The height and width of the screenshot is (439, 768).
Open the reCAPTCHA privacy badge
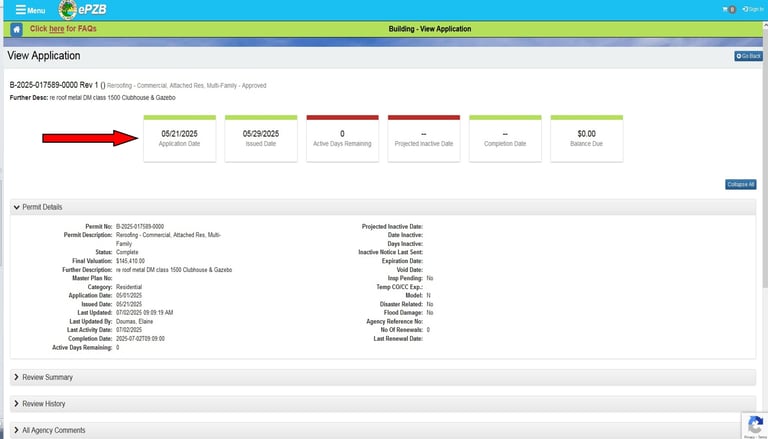coord(755,425)
